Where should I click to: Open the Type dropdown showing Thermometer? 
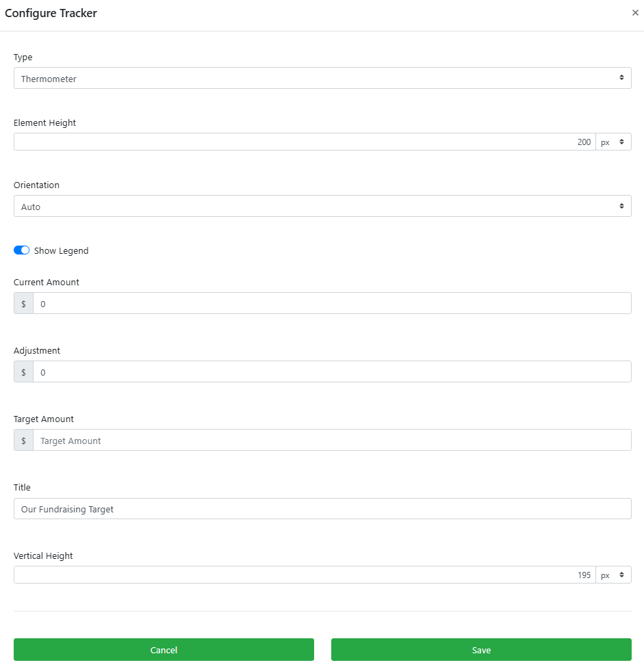point(322,78)
